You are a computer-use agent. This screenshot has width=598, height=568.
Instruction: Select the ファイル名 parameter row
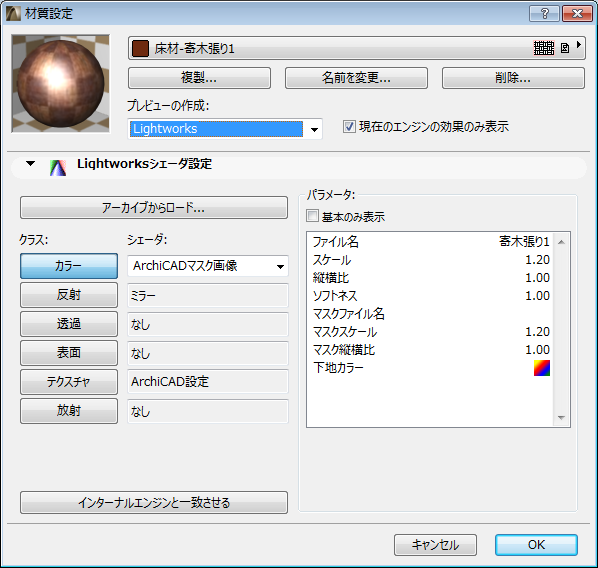431,241
